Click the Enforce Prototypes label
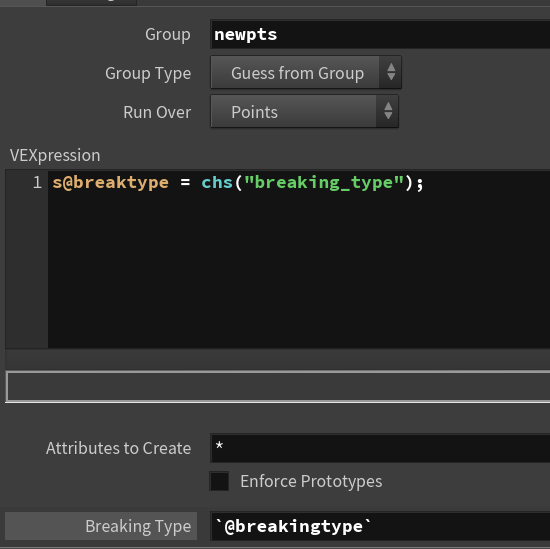The height and width of the screenshot is (549, 550). (311, 481)
